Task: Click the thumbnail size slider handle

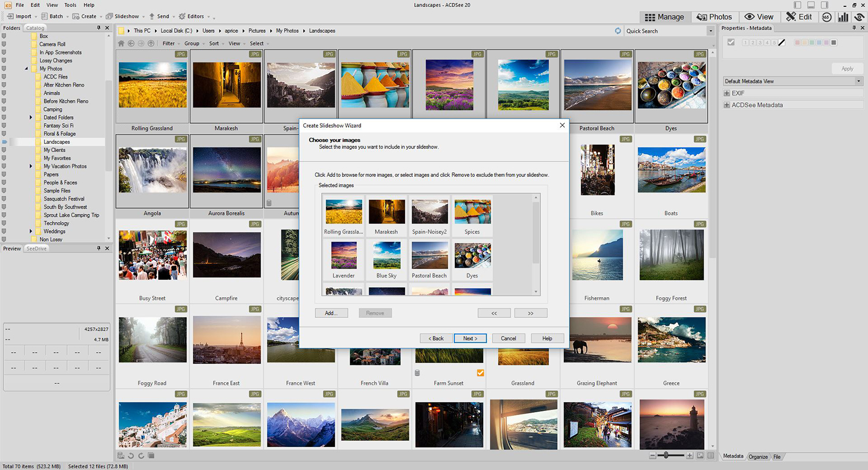Action: click(666, 456)
